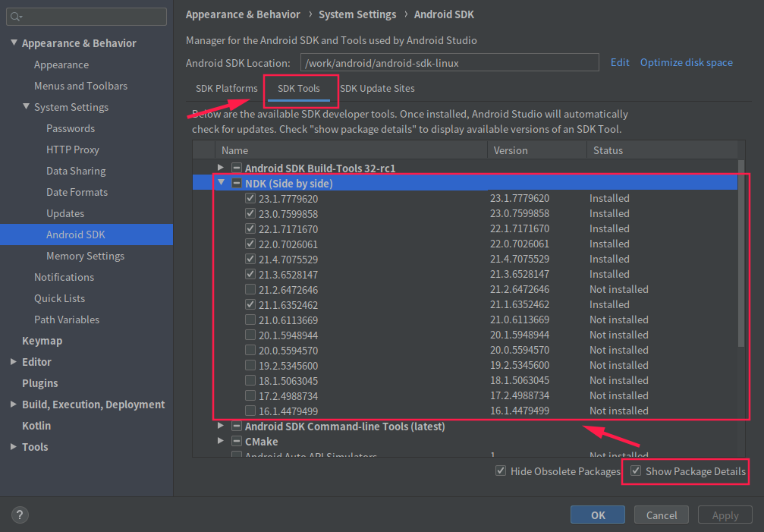
Task: Check NDK 19.2.5345600 checkbox
Action: pyautogui.click(x=250, y=365)
